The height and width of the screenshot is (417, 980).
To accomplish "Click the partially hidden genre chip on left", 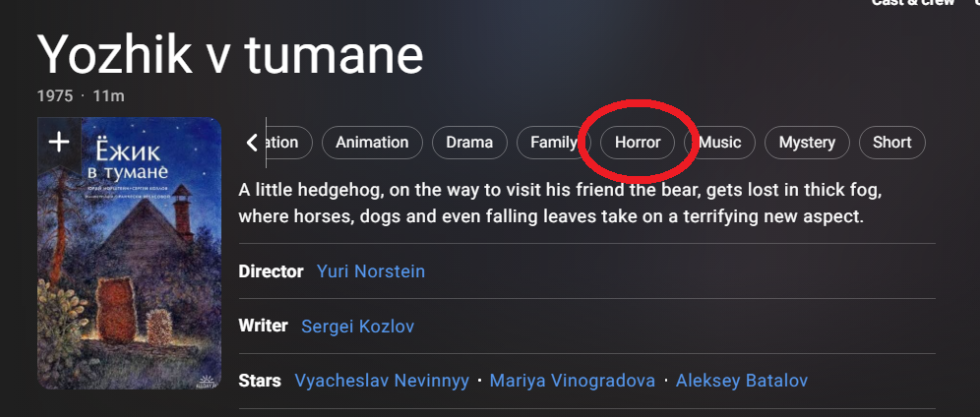I will [x=287, y=143].
